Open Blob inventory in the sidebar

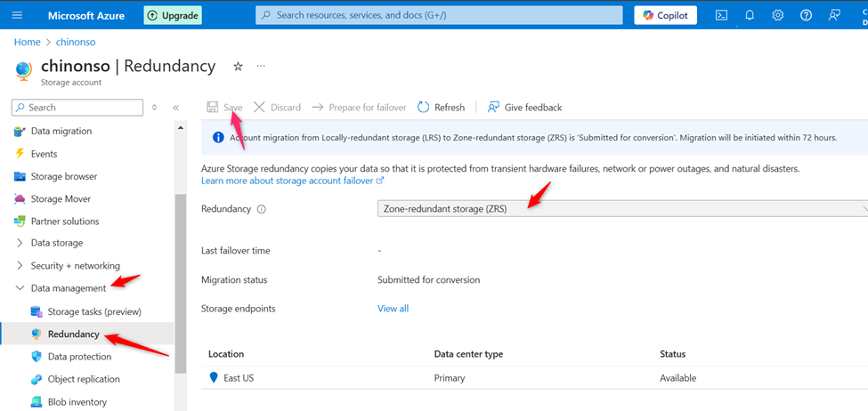[x=69, y=402]
